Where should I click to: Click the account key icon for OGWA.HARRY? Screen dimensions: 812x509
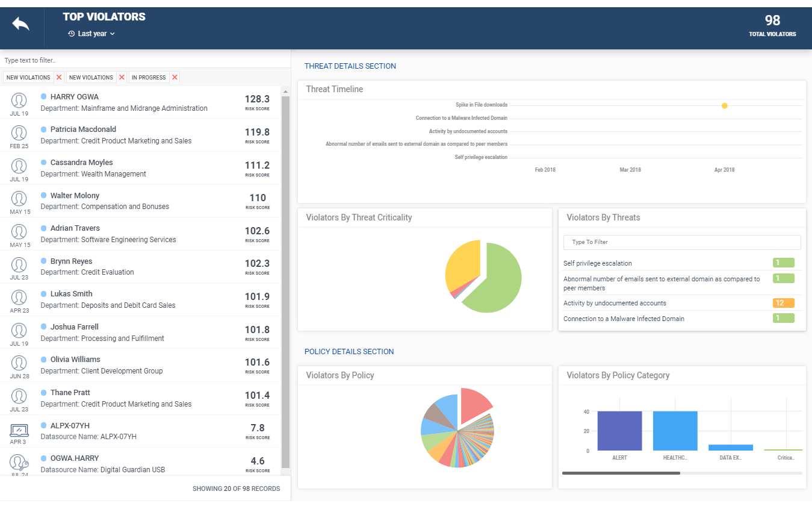(19, 462)
